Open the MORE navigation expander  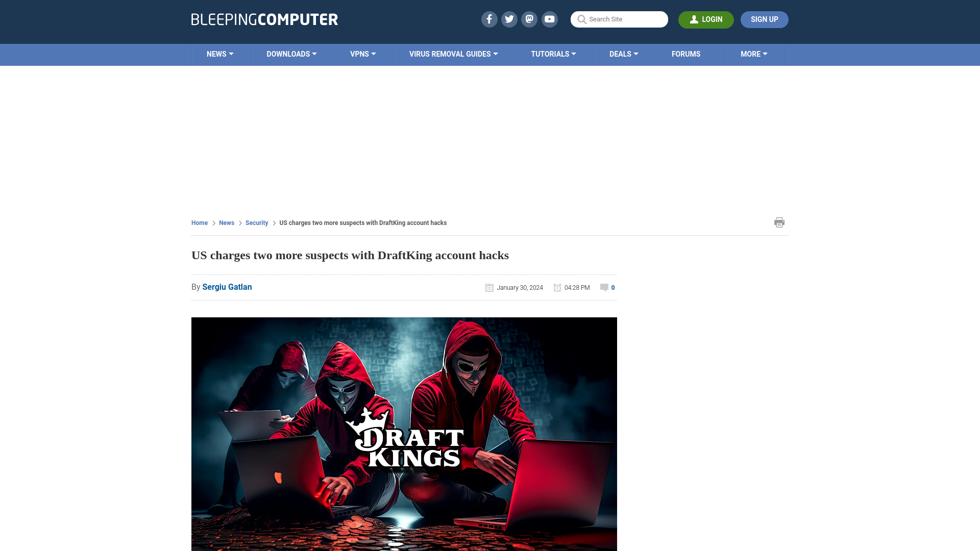pos(754,54)
